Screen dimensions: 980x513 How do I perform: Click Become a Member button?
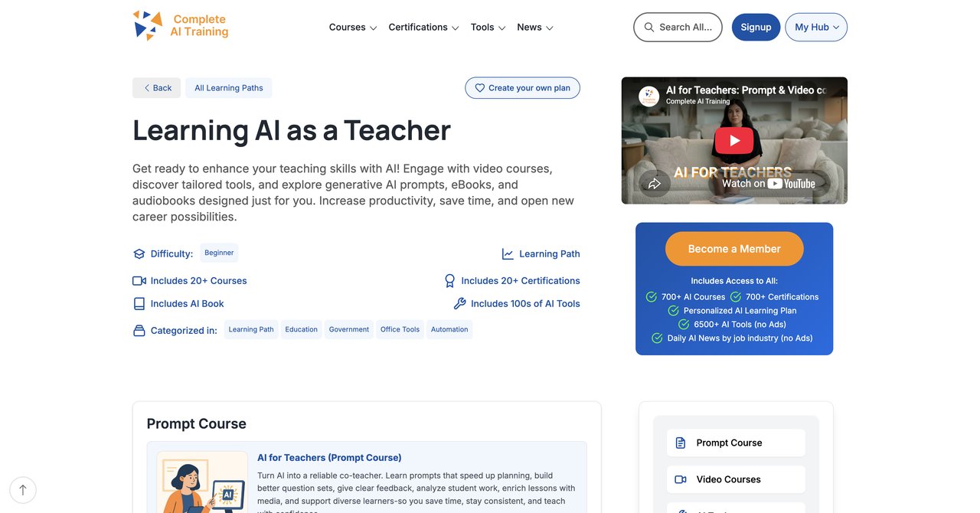coord(734,249)
